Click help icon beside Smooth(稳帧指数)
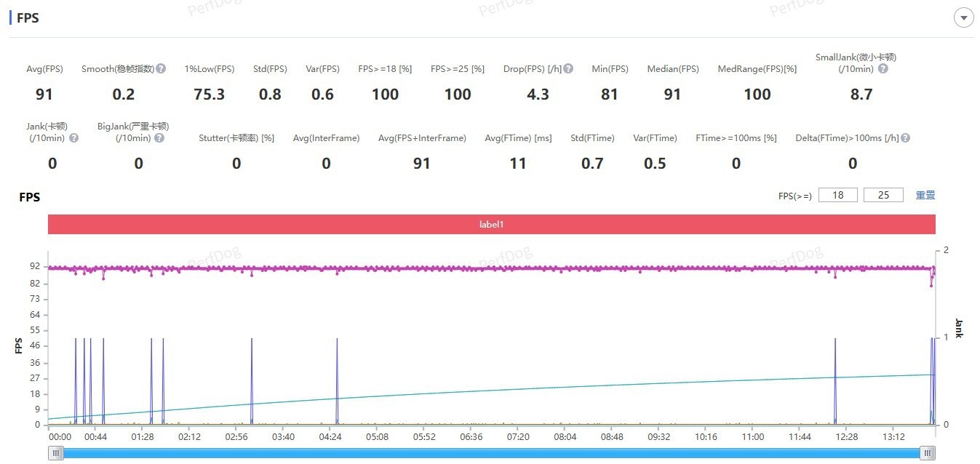The height and width of the screenshot is (464, 980). coord(161,68)
